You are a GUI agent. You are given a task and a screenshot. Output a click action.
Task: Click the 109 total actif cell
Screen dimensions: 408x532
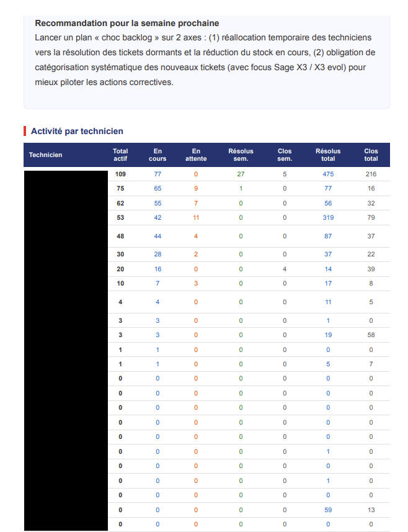tap(120, 174)
